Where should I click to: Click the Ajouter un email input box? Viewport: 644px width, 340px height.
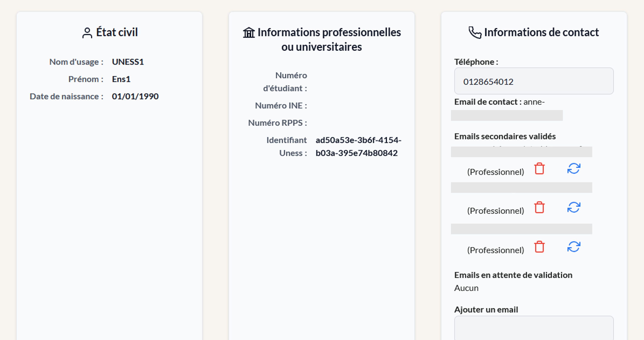(534, 328)
